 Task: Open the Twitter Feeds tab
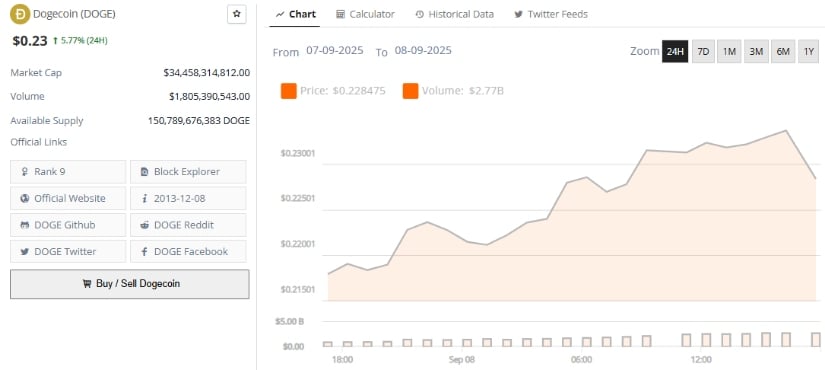[551, 14]
